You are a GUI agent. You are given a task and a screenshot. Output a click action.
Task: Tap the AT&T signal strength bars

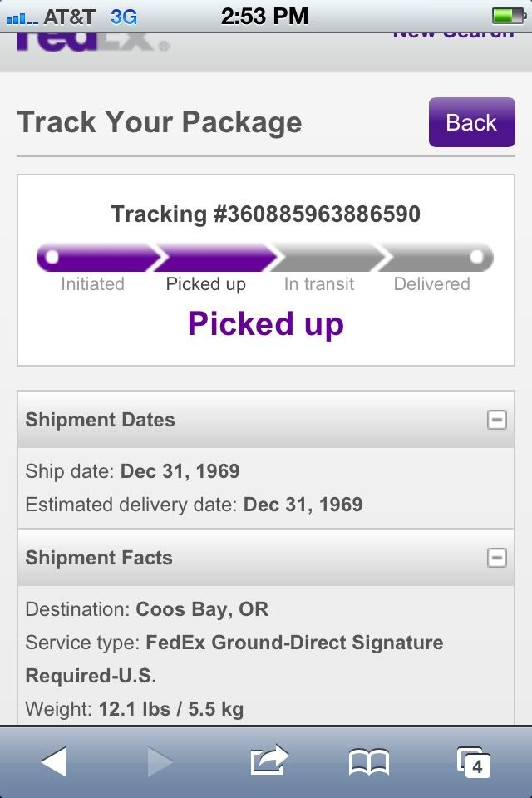21,17
